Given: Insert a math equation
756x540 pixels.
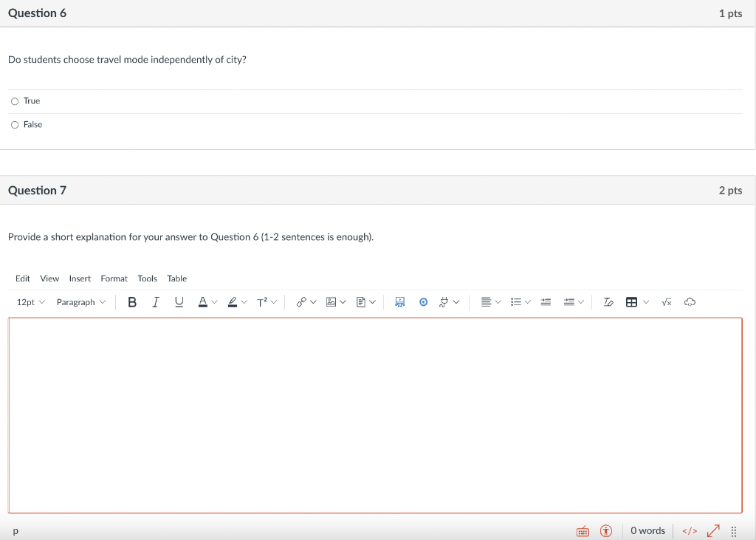Looking at the screenshot, I should pos(666,301).
